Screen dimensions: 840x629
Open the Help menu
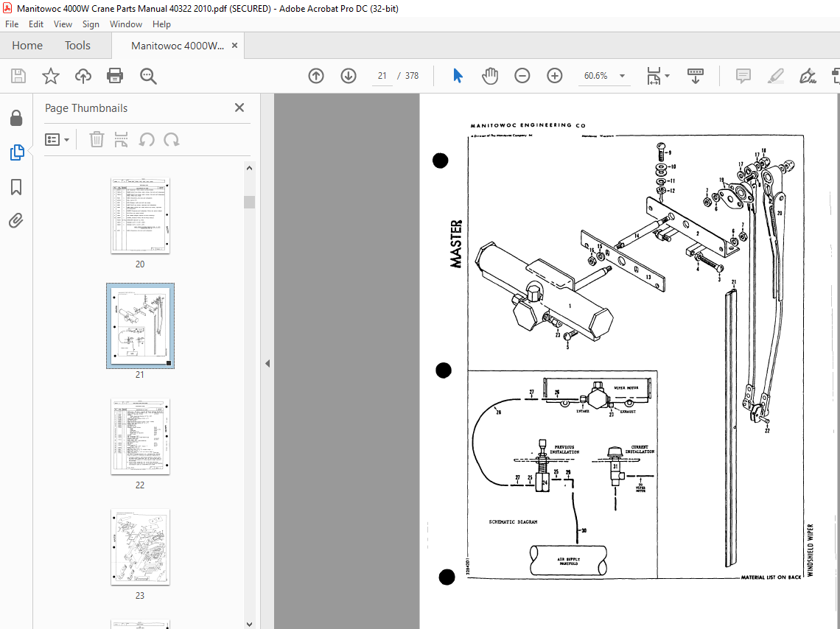point(161,24)
